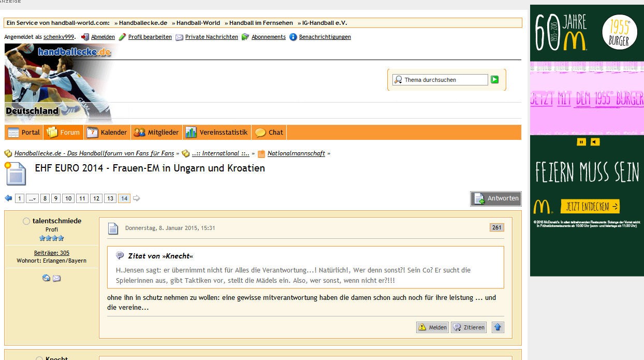Open the Vereinsstatistik tab
The image size is (644, 360).
[x=217, y=133]
